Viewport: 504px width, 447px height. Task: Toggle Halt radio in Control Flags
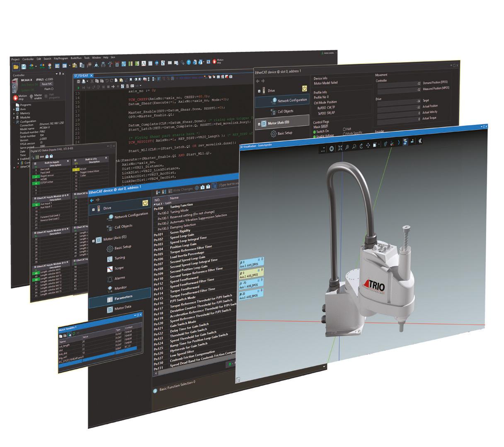[344, 129]
